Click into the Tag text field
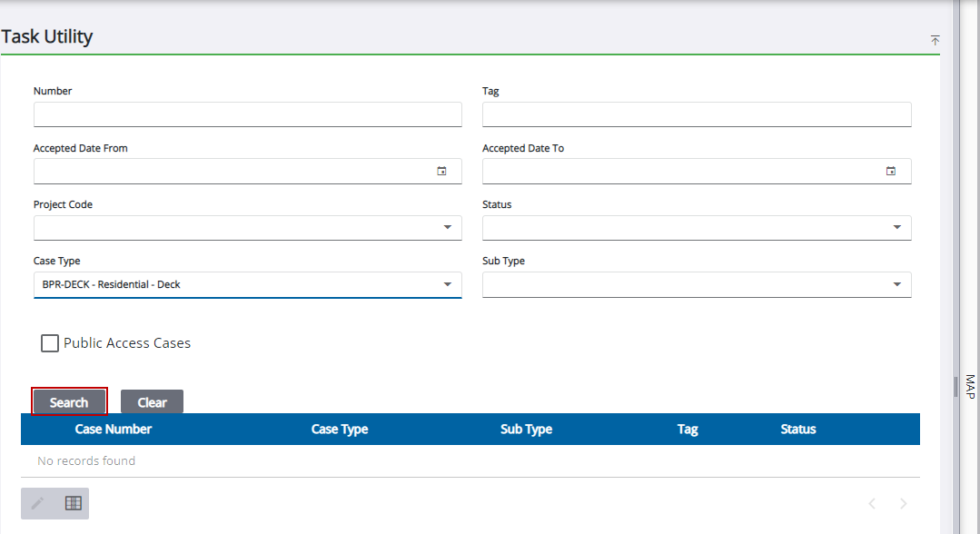 pos(696,114)
